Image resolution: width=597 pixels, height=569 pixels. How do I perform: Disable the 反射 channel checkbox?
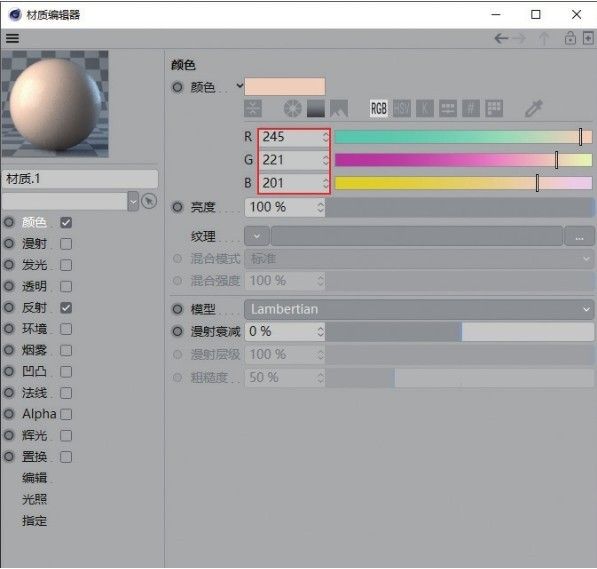pos(66,308)
